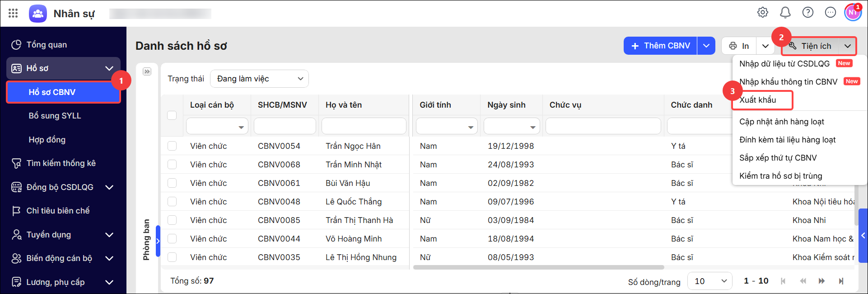Click Khoa Nội tiêu hóa cell

(x=823, y=202)
